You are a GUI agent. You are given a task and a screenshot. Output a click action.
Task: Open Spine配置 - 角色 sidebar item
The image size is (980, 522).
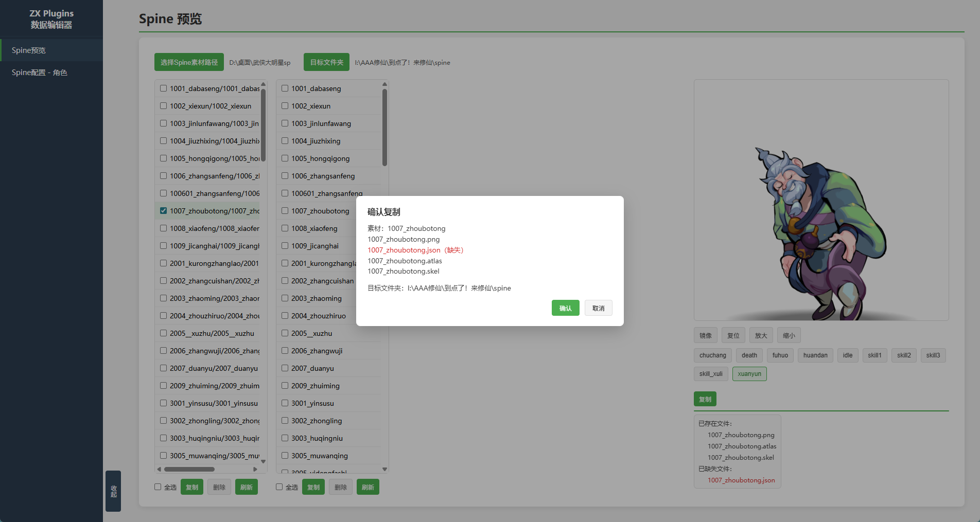[51, 73]
